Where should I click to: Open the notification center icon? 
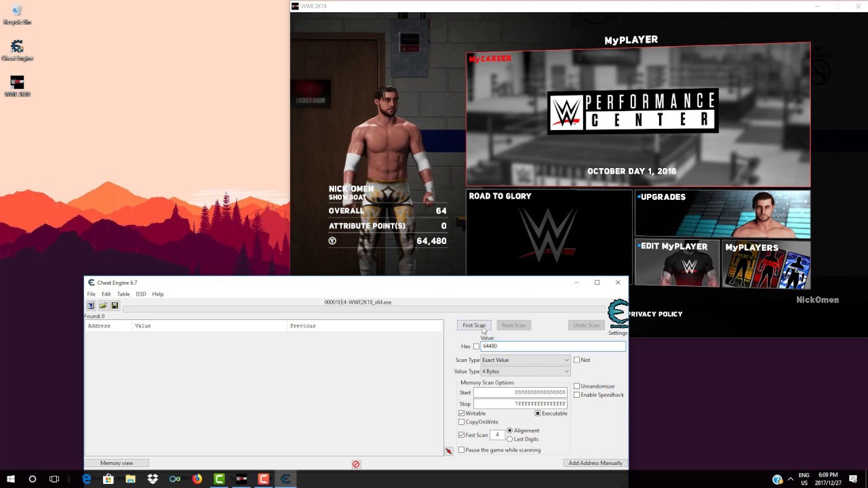853,479
